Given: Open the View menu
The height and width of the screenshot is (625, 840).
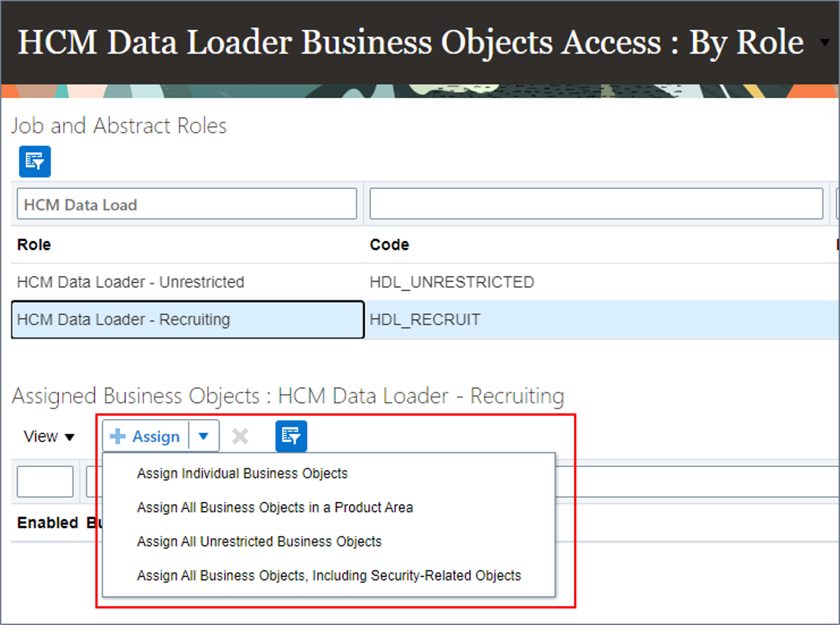Looking at the screenshot, I should pyautogui.click(x=49, y=436).
